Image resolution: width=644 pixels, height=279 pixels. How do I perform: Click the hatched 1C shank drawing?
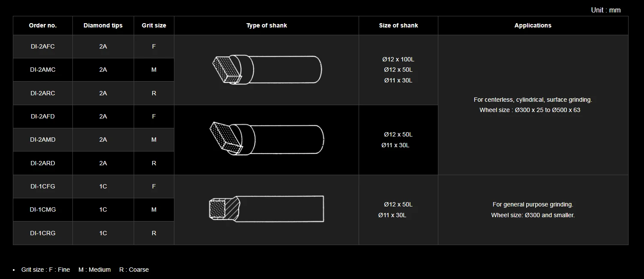[x=267, y=209]
